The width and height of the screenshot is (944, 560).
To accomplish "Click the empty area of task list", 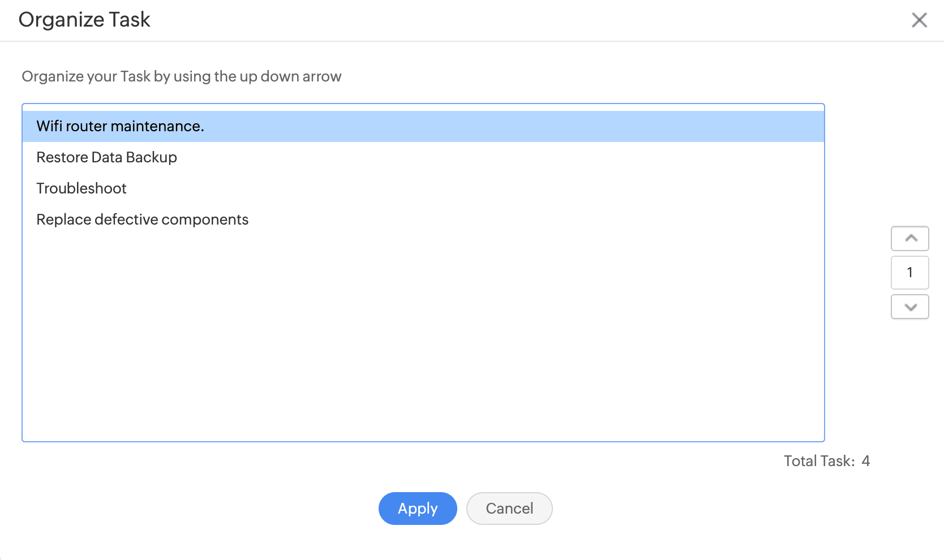I will pyautogui.click(x=423, y=339).
